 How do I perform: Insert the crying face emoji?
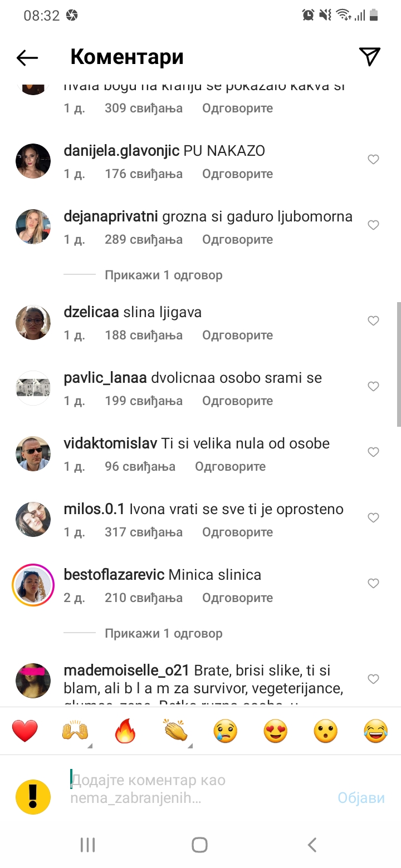[226, 731]
